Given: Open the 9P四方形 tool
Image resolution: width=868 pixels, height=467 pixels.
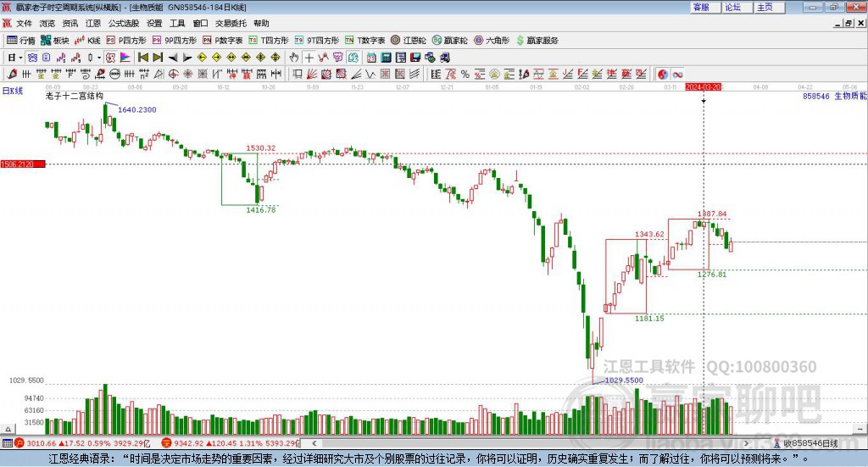Looking at the screenshot, I should pyautogui.click(x=175, y=41).
